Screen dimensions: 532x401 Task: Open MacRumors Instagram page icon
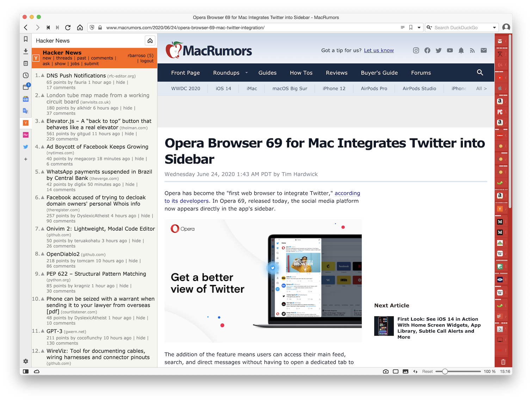pos(416,50)
